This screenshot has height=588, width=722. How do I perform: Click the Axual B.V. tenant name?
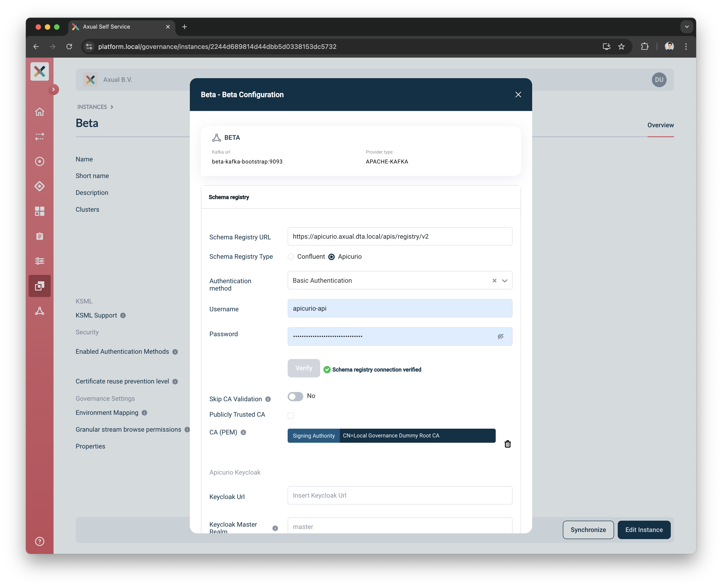click(118, 80)
